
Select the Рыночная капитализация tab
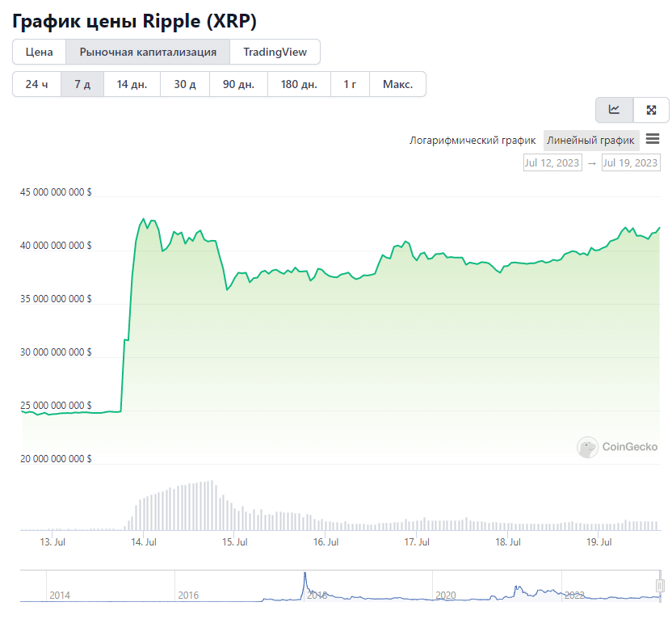[148, 52]
